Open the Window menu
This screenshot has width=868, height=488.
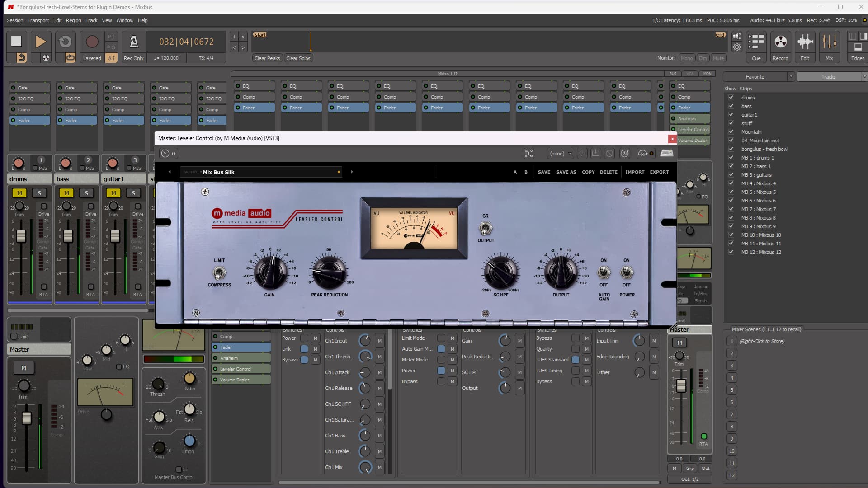pyautogui.click(x=125, y=20)
